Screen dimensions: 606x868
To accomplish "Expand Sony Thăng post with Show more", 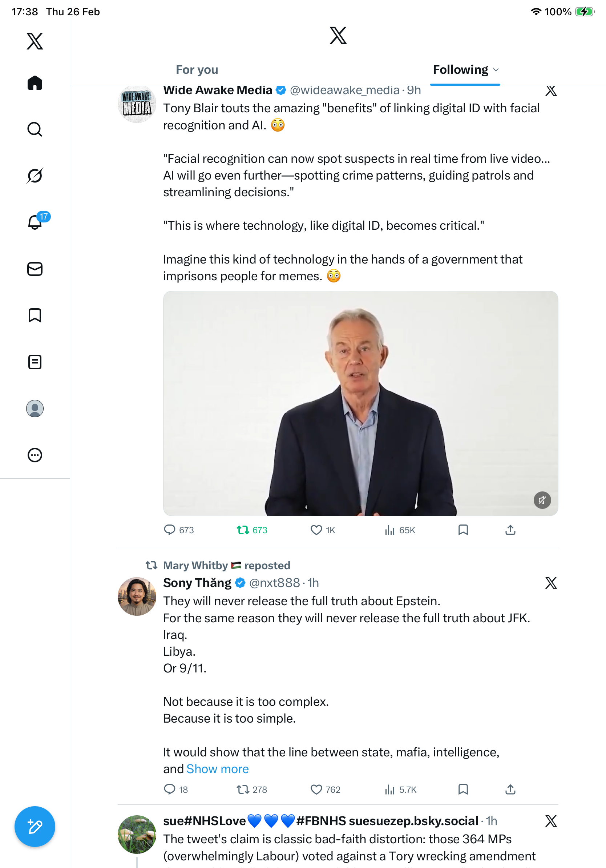I will (x=218, y=769).
